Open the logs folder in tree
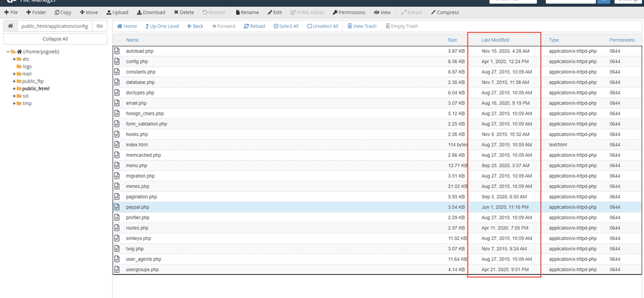The width and height of the screenshot is (644, 298). tap(27, 67)
